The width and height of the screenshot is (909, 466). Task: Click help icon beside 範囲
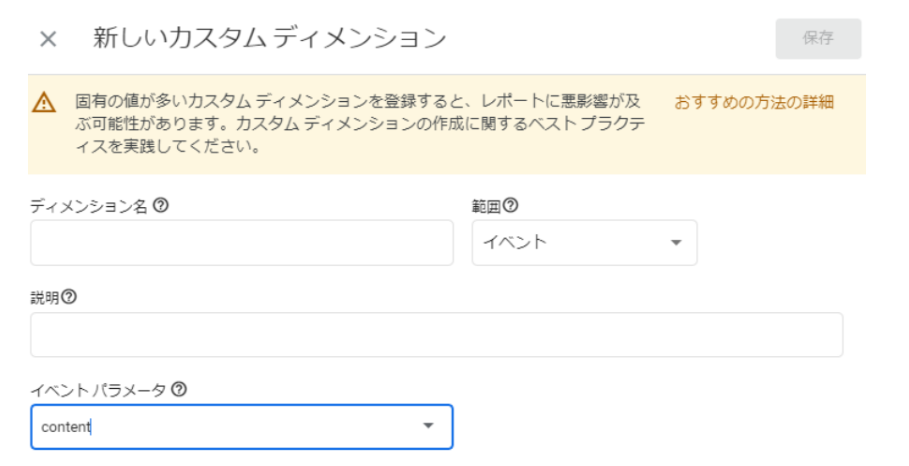point(511,205)
